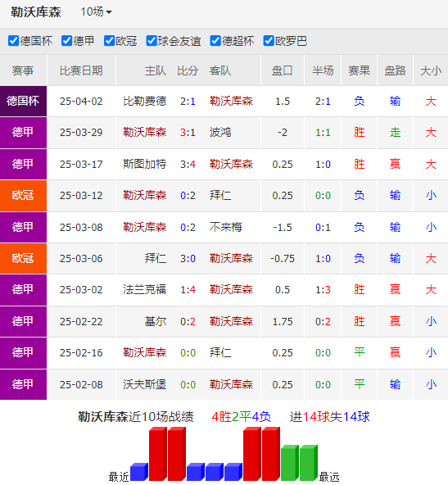Click the 比赛日期 column header

coord(81,70)
